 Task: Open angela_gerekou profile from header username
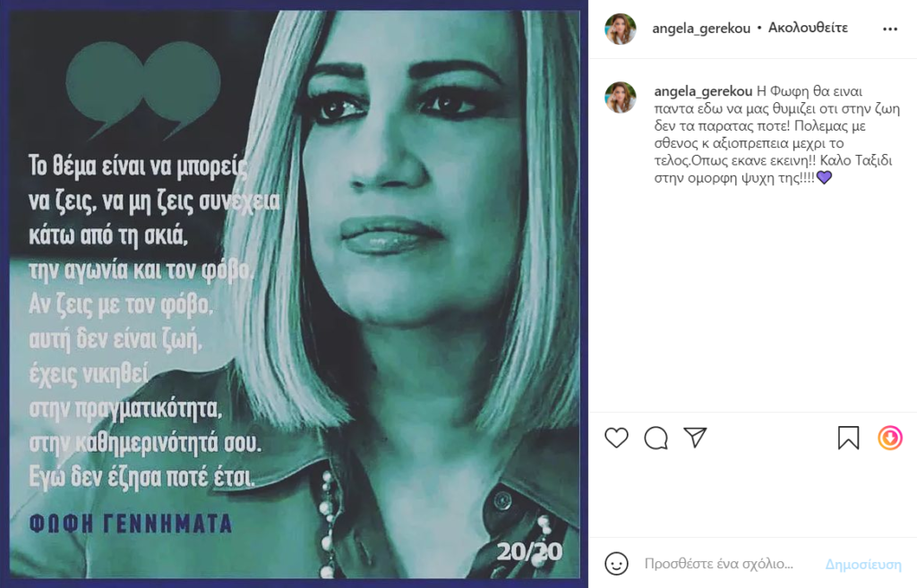700,29
